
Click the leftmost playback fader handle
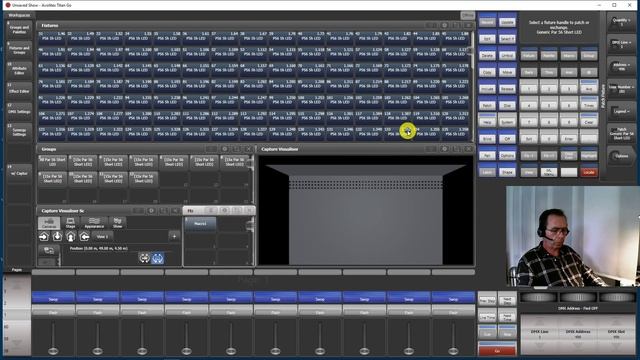[53, 351]
